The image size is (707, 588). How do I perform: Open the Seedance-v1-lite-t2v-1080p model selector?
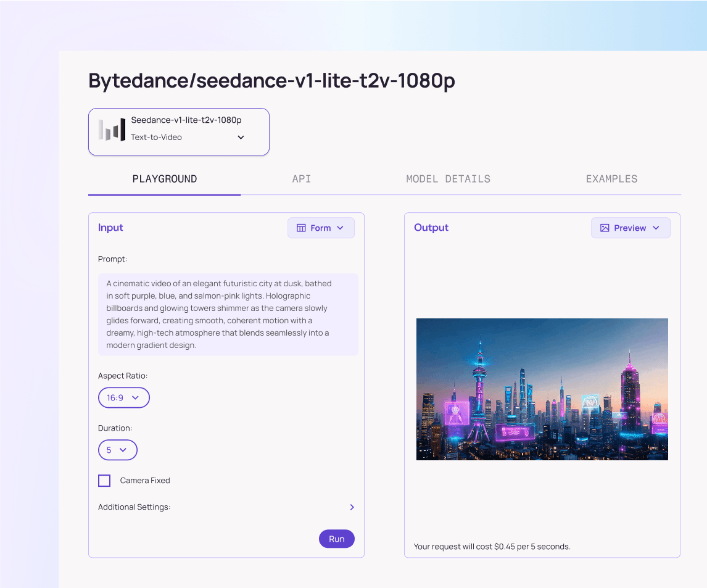point(179,131)
